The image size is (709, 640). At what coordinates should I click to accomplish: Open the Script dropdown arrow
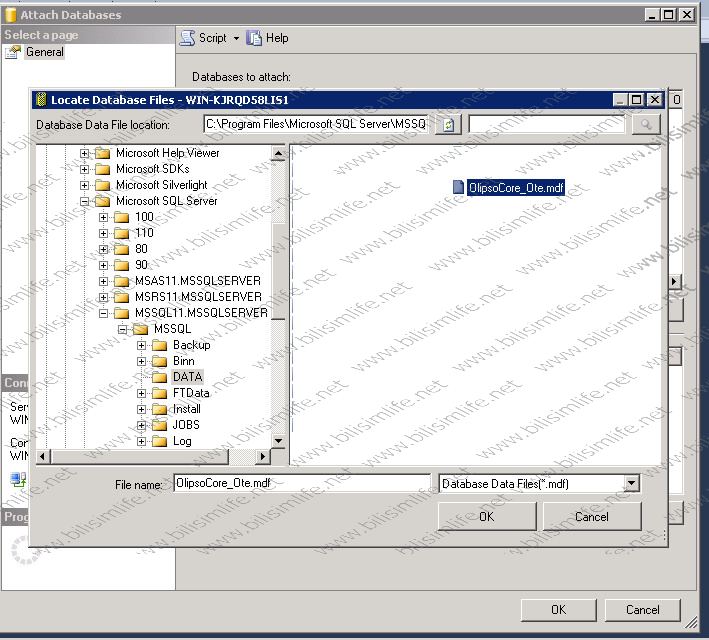(236, 38)
